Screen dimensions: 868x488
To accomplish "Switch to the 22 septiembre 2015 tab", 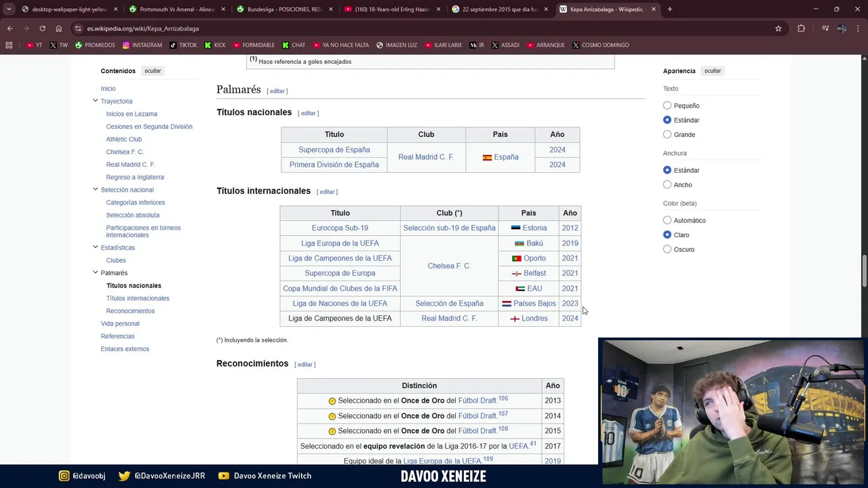I will [499, 9].
